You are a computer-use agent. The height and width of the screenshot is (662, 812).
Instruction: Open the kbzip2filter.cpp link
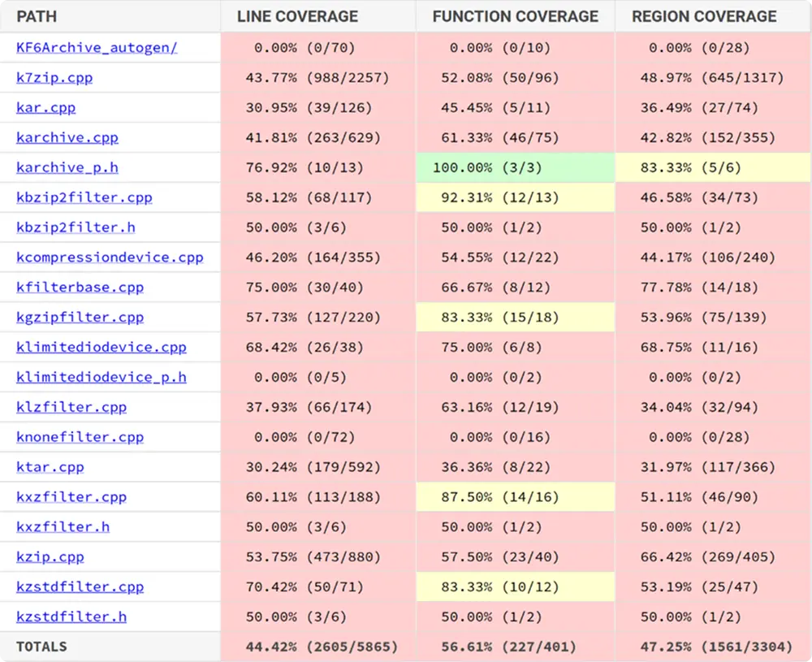[84, 197]
